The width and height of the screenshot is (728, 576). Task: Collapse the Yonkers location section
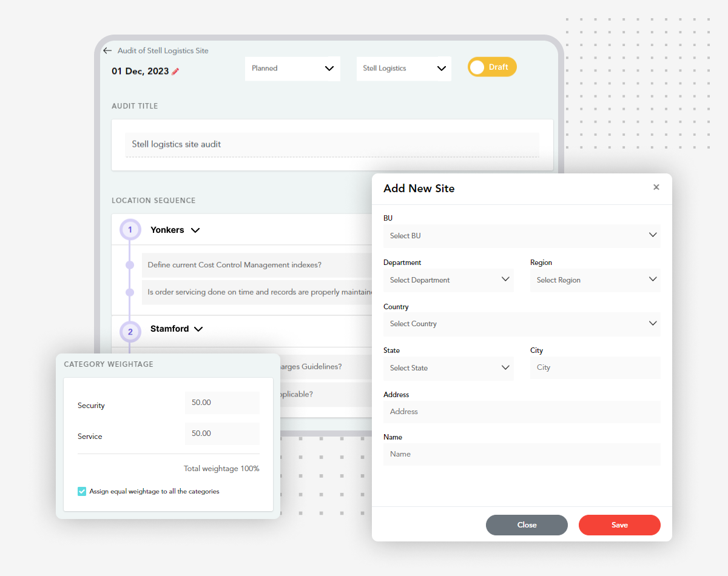tap(195, 230)
